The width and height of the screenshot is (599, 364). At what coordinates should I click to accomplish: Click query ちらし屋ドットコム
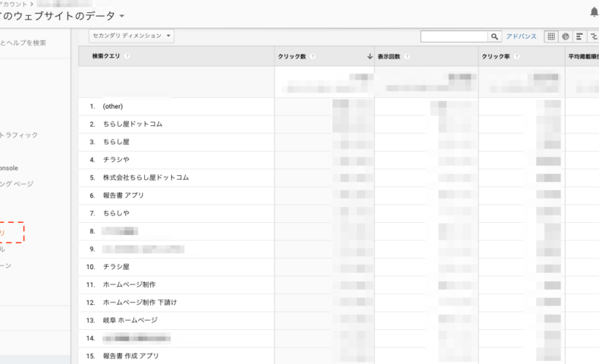(x=133, y=124)
